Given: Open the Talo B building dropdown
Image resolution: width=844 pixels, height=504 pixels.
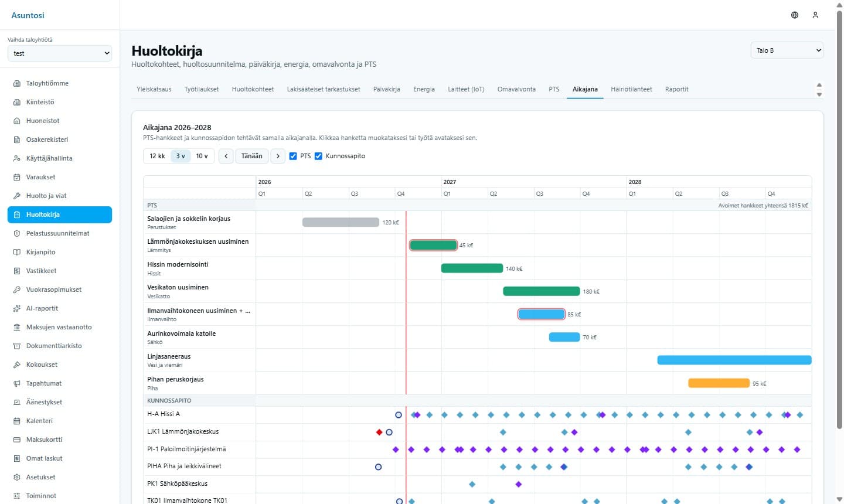Looking at the screenshot, I should click(x=787, y=50).
